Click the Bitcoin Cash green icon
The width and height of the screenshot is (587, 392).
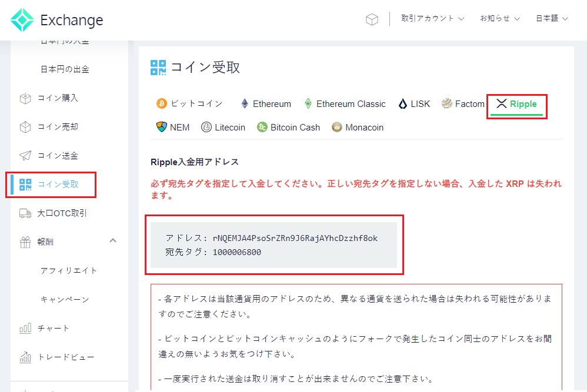coord(262,127)
